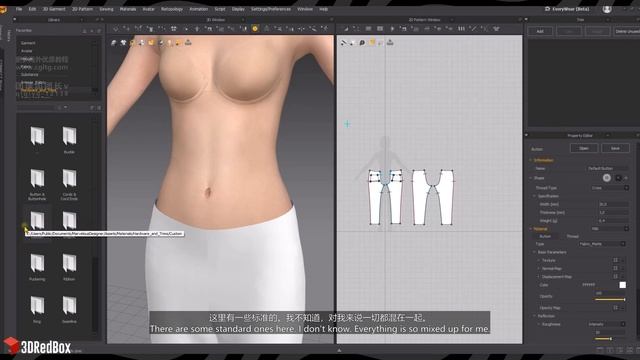Open the Type dropdown showing Fabric_Matte
Viewport: 640px width, 360px height.
[x=602, y=244]
